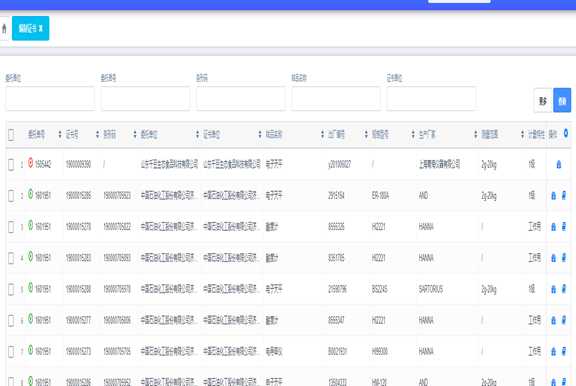Viewport: 576px width, 386px height.
Task: Click green status icon in row 3 (1900015278)
Action: (x=30, y=225)
